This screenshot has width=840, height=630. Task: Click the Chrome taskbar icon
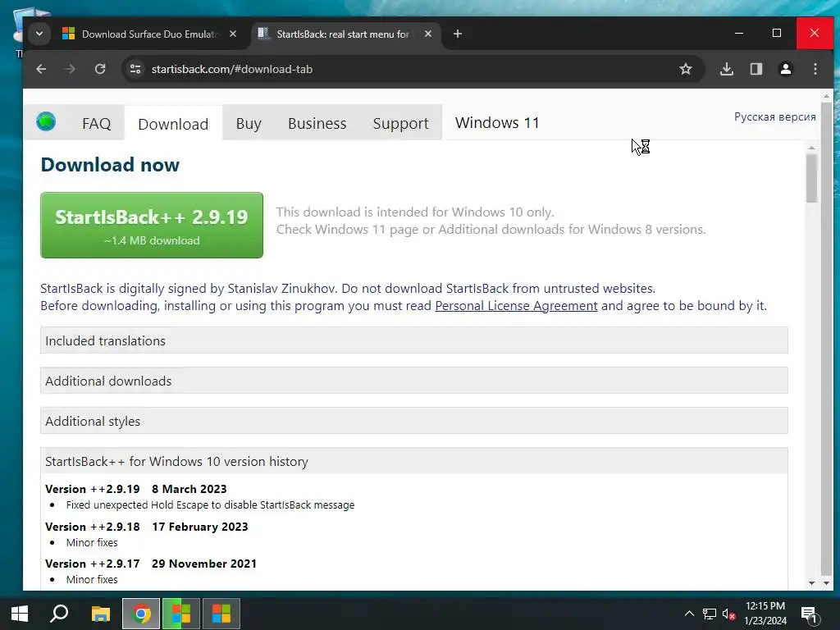tap(141, 614)
